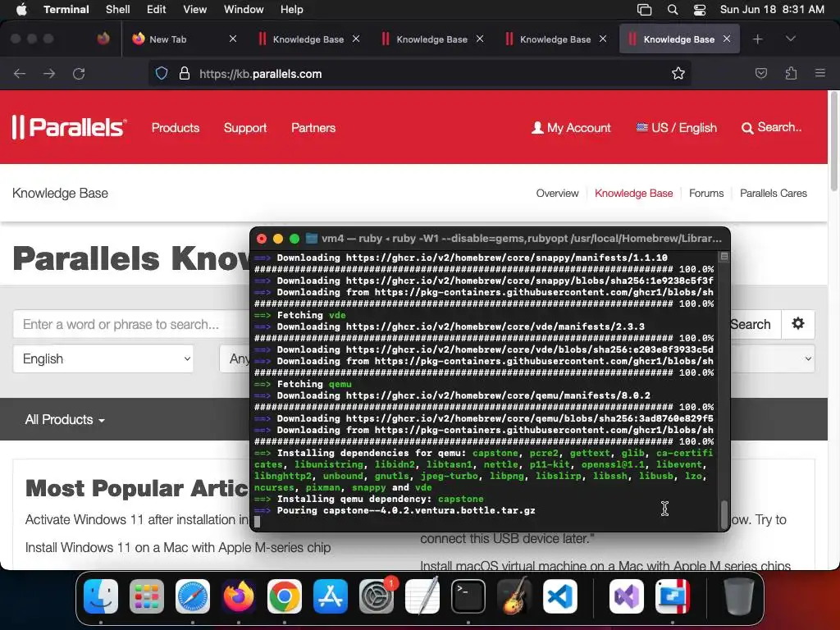Close the active Knowledge Base tab
The height and width of the screenshot is (630, 840).
point(727,39)
